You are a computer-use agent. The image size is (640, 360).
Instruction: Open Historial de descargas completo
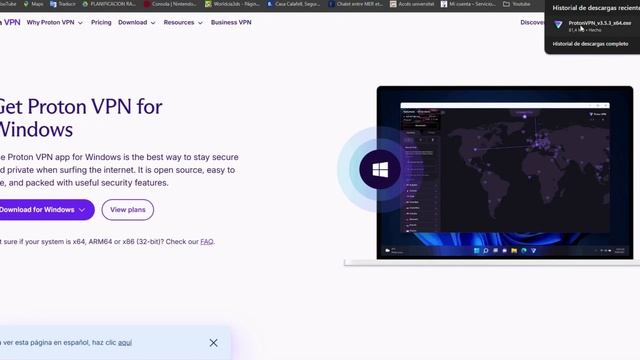[590, 44]
